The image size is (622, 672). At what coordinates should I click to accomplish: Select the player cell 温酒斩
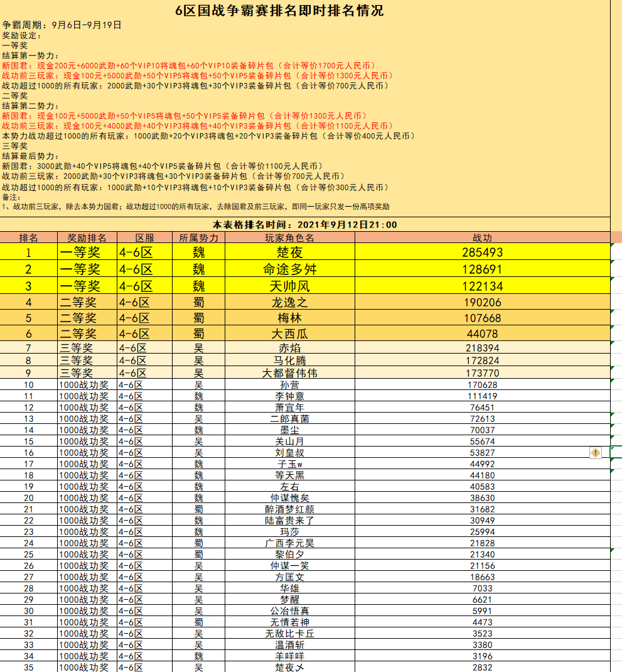290,644
